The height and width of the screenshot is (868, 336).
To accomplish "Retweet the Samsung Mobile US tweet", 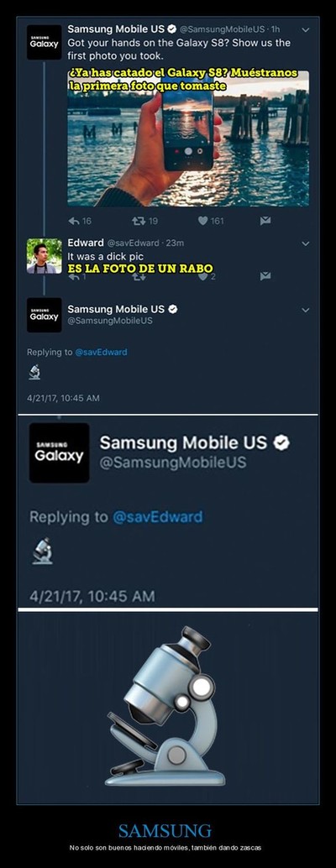I will coord(138,221).
